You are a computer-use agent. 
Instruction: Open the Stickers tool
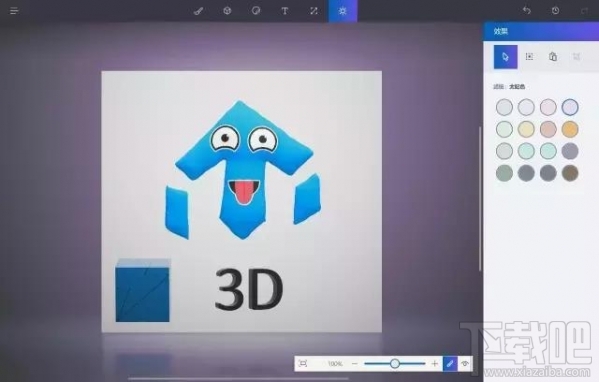(x=256, y=11)
